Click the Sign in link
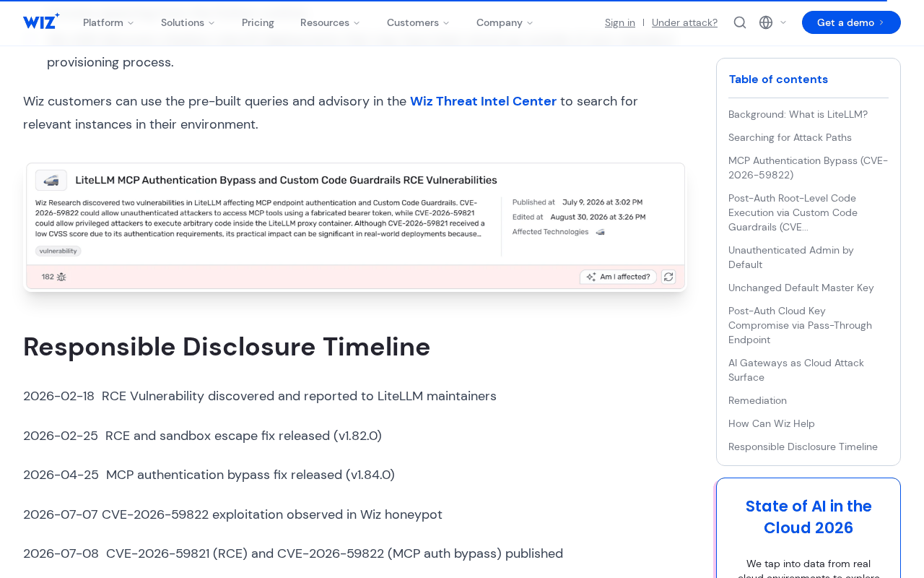 click(620, 22)
